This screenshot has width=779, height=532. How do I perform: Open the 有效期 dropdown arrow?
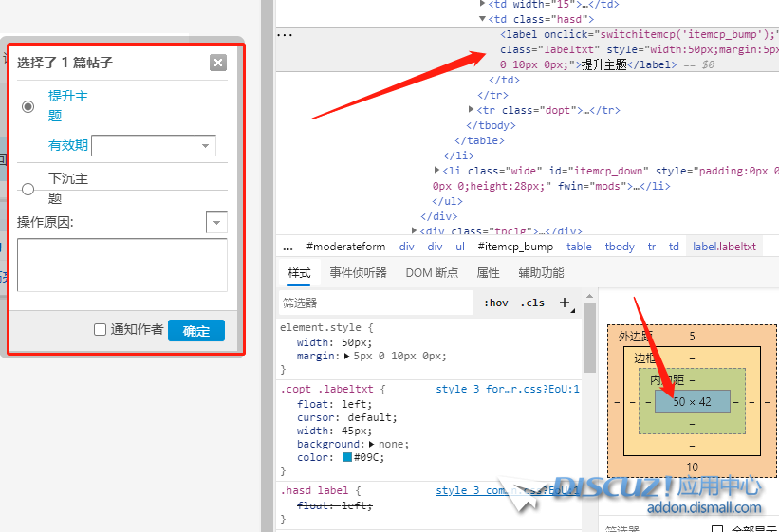[x=206, y=146]
